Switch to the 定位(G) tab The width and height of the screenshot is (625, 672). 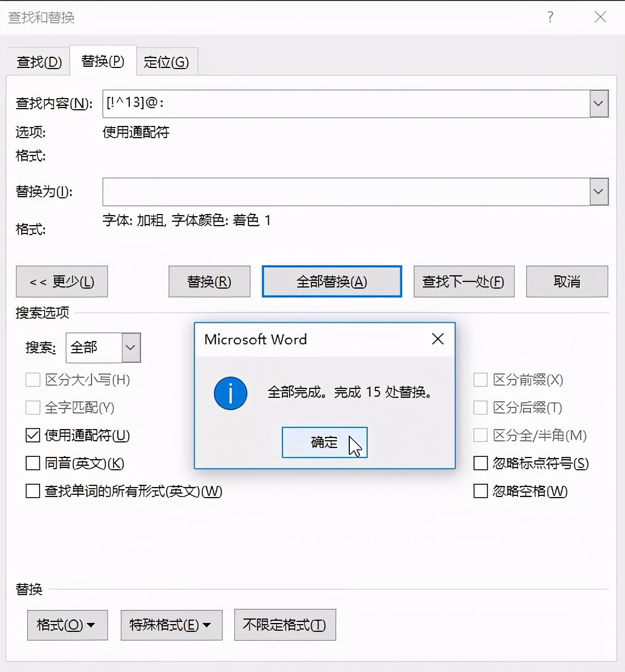pos(167,61)
